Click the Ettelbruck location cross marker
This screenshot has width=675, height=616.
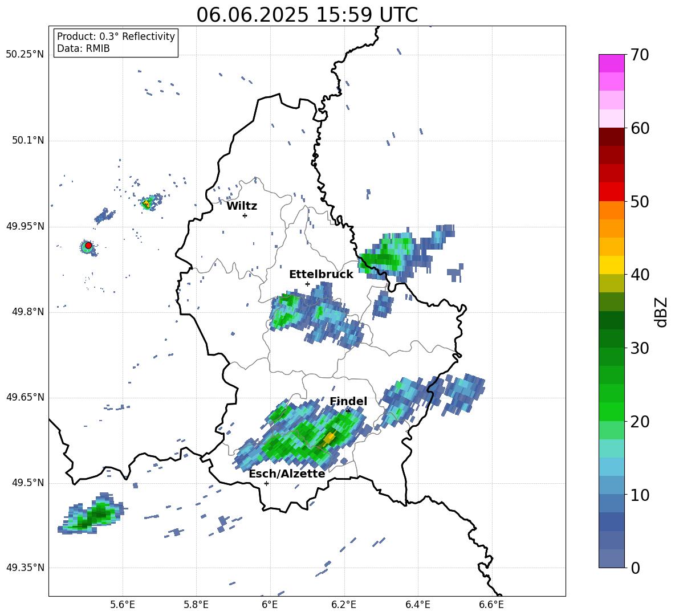coord(307,284)
